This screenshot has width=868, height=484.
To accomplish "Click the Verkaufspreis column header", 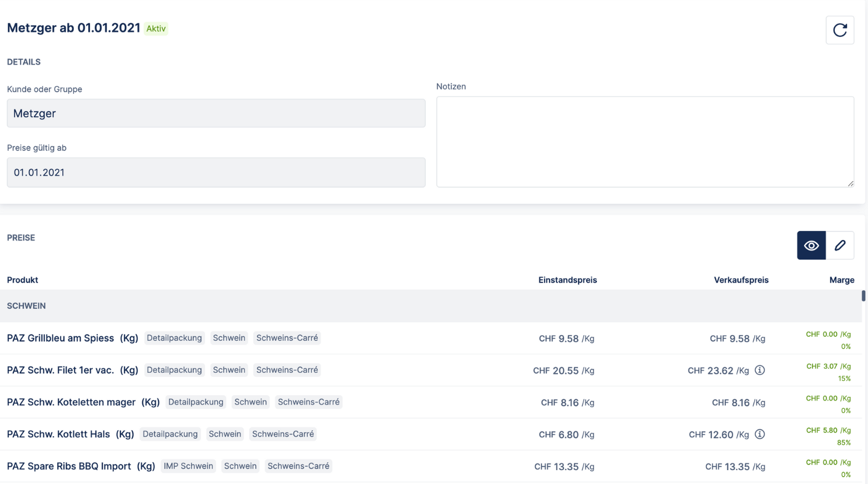I will click(x=741, y=280).
